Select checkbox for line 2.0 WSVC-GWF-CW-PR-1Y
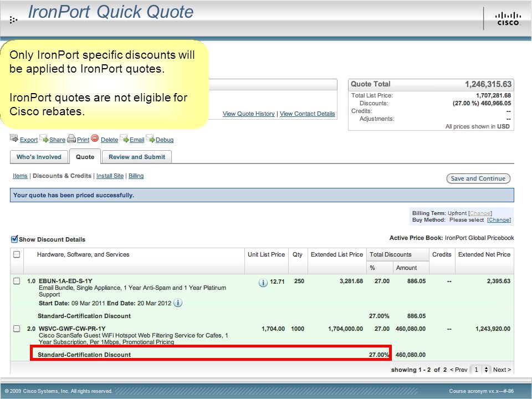 (17, 329)
